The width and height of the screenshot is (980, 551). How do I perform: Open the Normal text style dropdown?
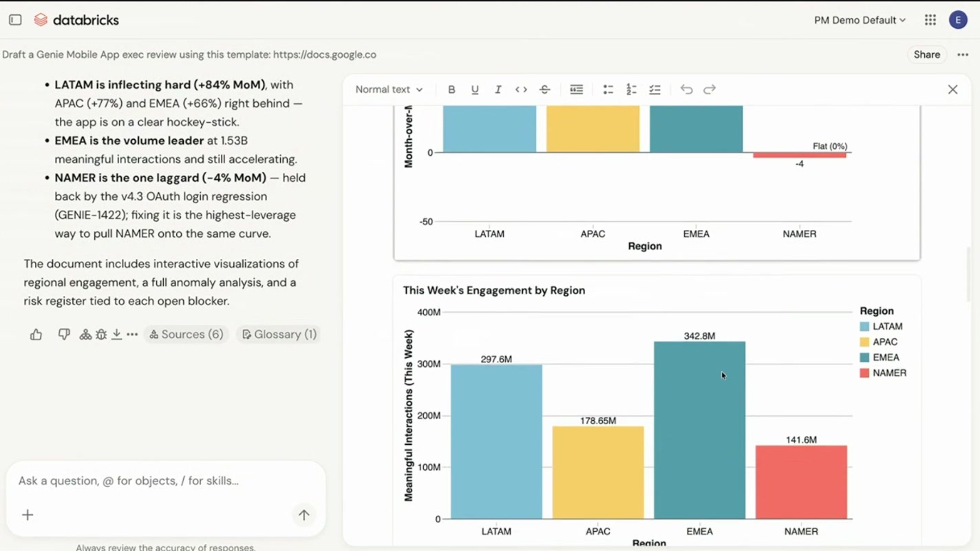[x=389, y=90]
